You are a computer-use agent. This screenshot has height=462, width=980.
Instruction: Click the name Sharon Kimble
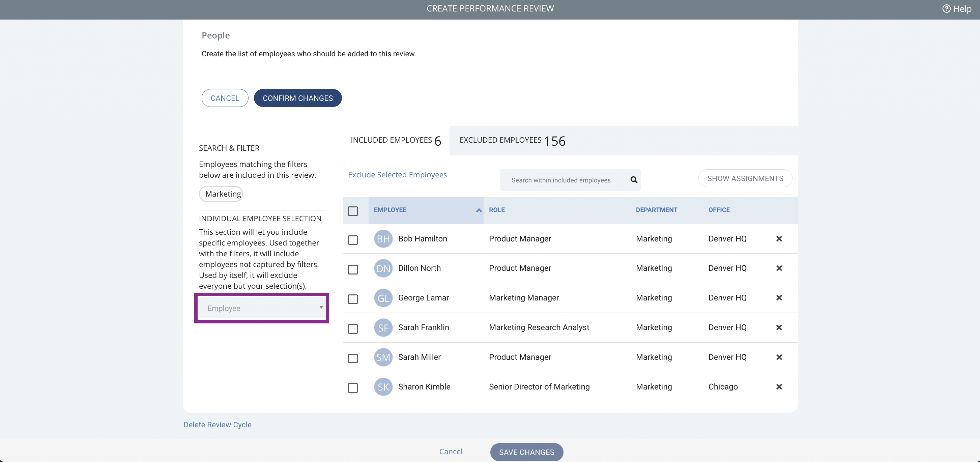424,387
